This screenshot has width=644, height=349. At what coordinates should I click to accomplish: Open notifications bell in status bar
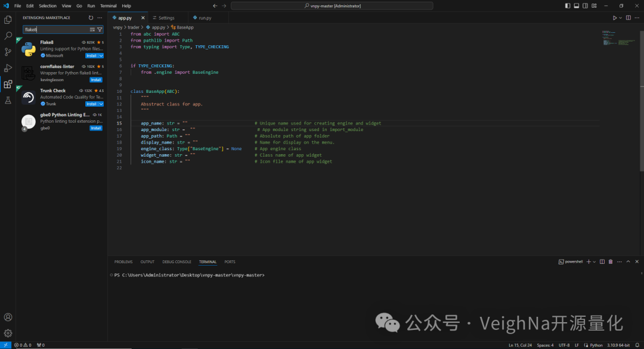point(637,345)
